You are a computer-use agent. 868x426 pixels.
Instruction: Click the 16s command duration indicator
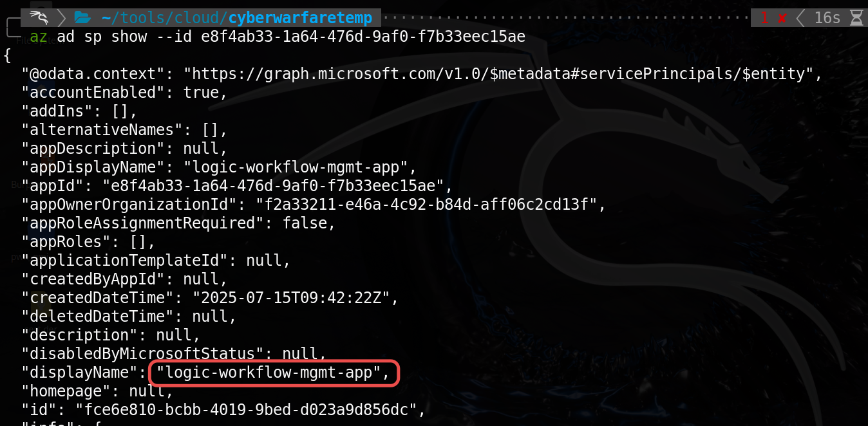click(x=827, y=17)
